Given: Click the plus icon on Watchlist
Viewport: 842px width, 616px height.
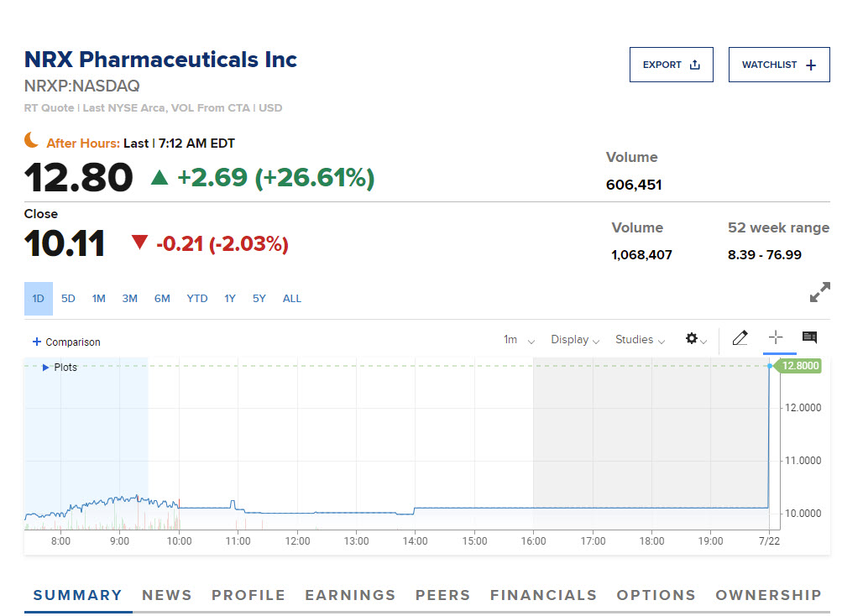Looking at the screenshot, I should tap(811, 65).
